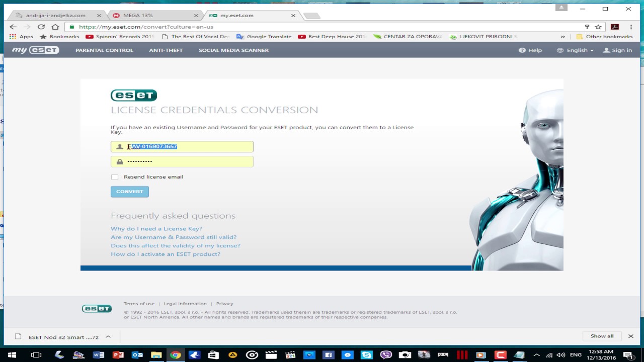Open Why do I need a License Key?
The width and height of the screenshot is (644, 362).
pos(156,229)
